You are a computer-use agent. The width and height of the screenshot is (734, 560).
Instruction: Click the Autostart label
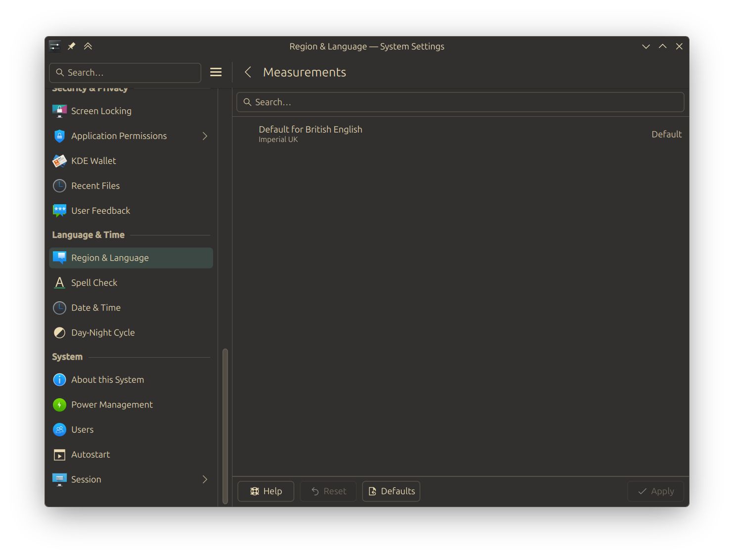[x=91, y=455]
